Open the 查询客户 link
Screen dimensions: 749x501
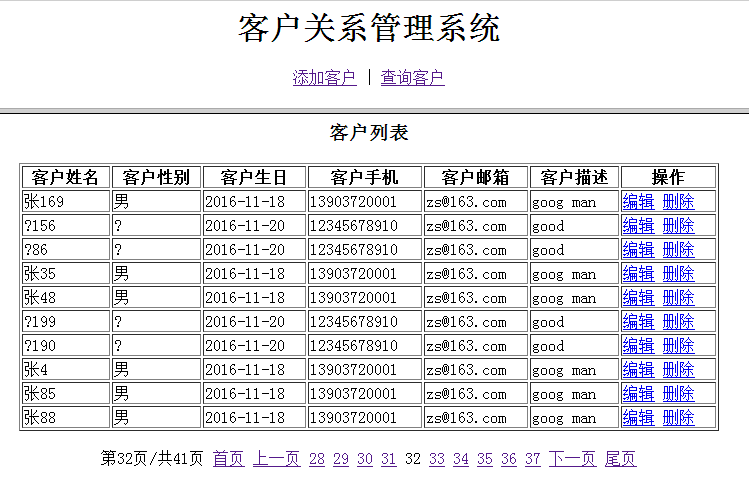pos(412,77)
